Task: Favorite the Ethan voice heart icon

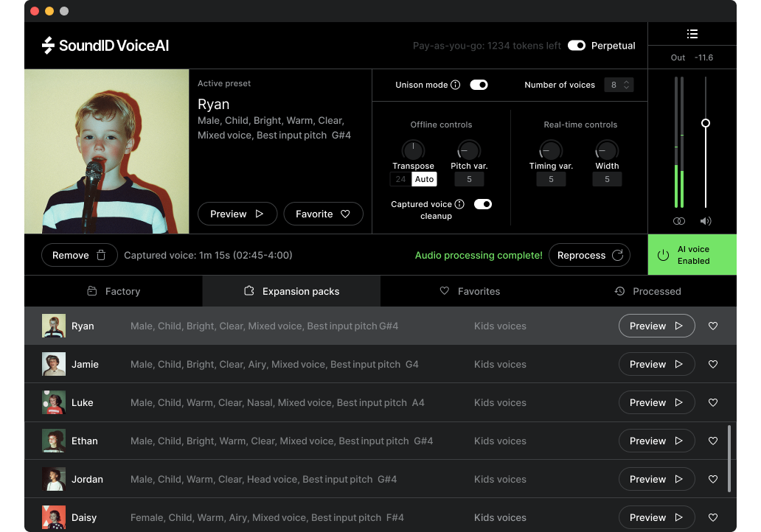Action: 713,441
